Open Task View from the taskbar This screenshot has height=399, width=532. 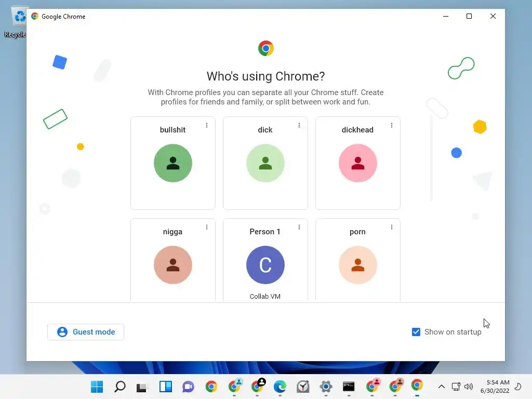click(142, 387)
